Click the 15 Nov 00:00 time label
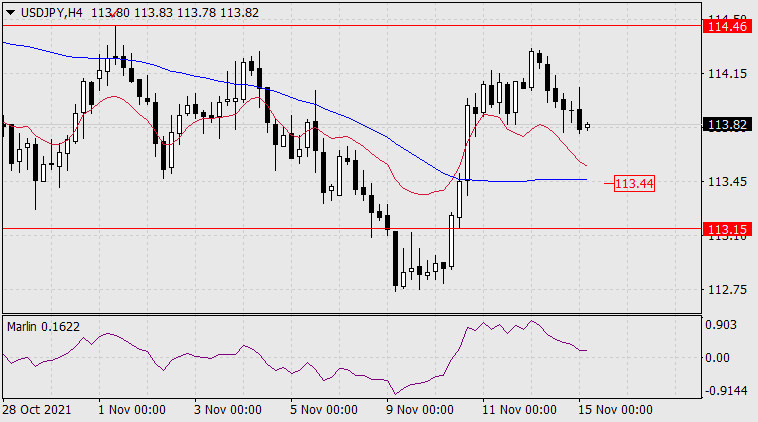 coord(615,410)
